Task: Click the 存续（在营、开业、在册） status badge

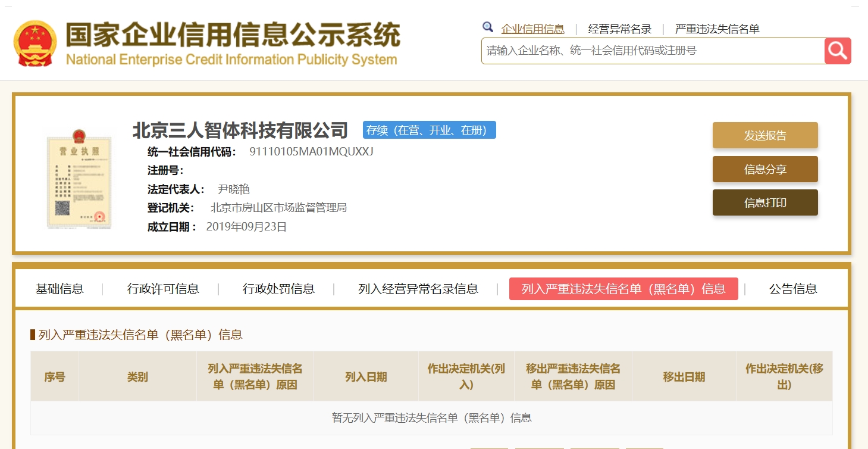Action: tap(430, 130)
